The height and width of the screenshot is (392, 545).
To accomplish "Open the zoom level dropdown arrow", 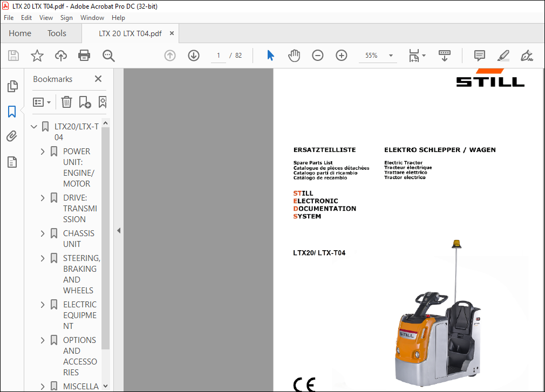I will (x=391, y=56).
